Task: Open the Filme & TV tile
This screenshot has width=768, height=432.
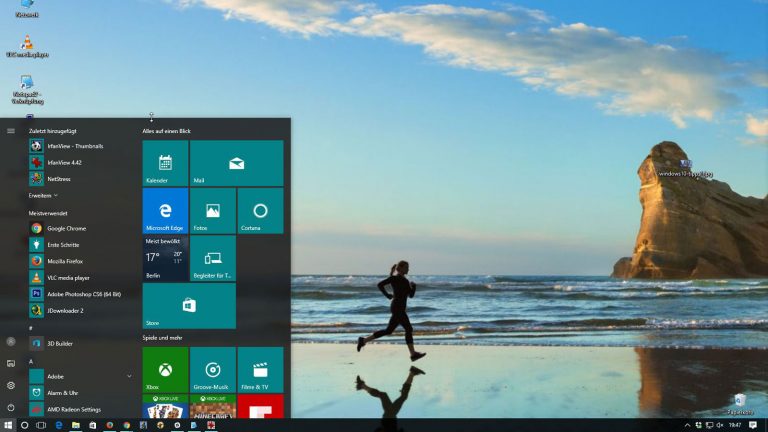Action: coord(260,370)
